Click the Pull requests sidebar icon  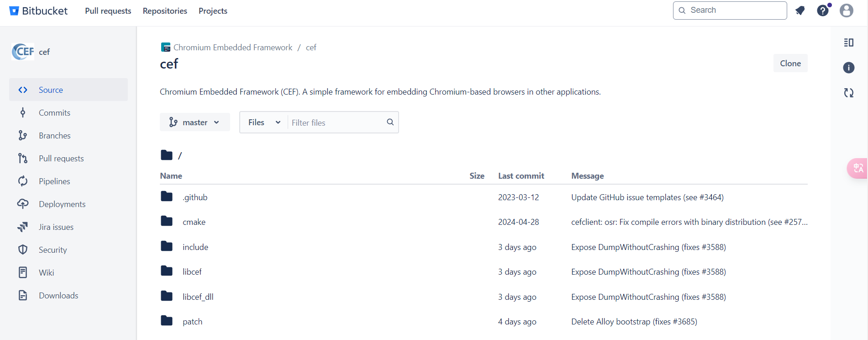23,159
